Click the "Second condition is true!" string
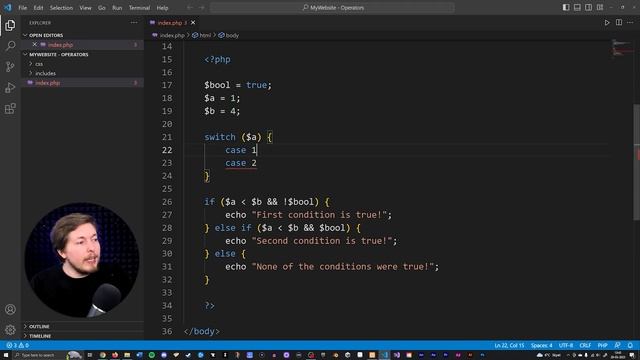Viewport: 640px width, 360px height. tap(322, 241)
